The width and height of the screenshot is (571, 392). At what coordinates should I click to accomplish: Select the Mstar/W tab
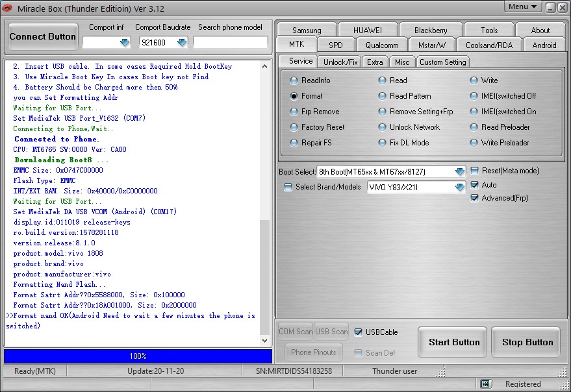431,45
